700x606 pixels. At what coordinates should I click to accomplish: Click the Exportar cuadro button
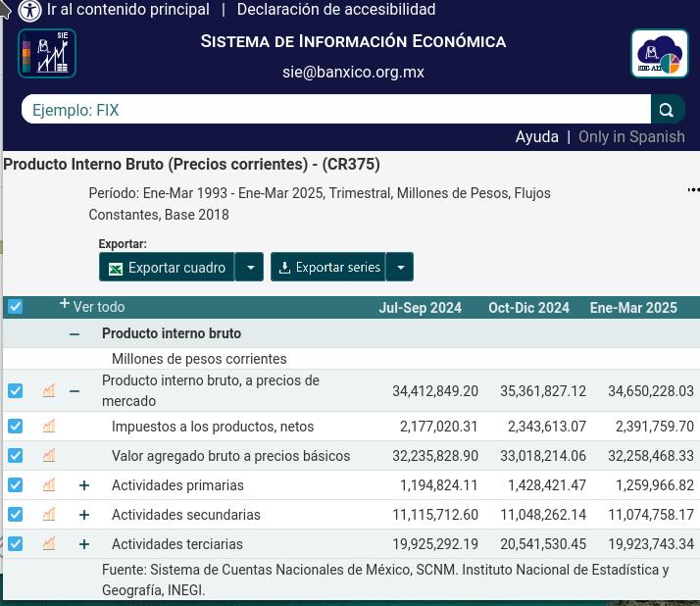coord(167,267)
